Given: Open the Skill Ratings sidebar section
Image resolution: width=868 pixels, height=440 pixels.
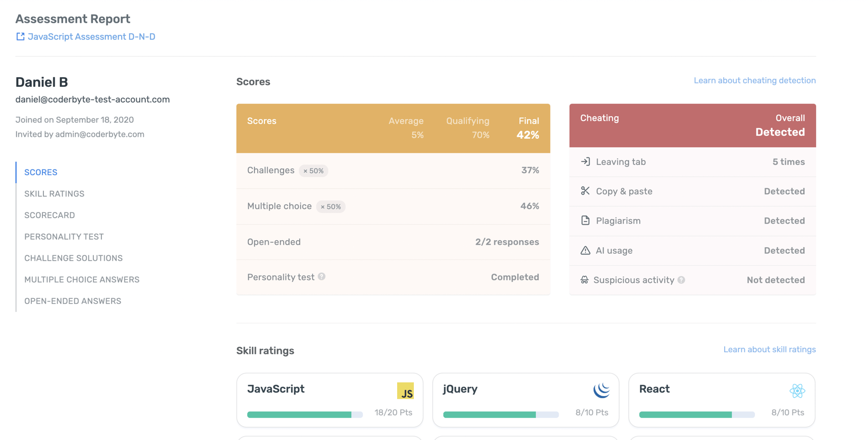Looking at the screenshot, I should (55, 194).
